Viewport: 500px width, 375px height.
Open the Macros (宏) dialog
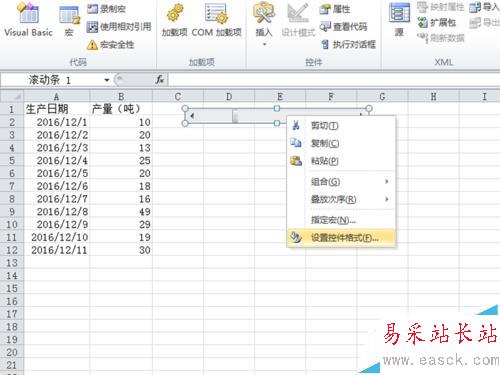(69, 20)
